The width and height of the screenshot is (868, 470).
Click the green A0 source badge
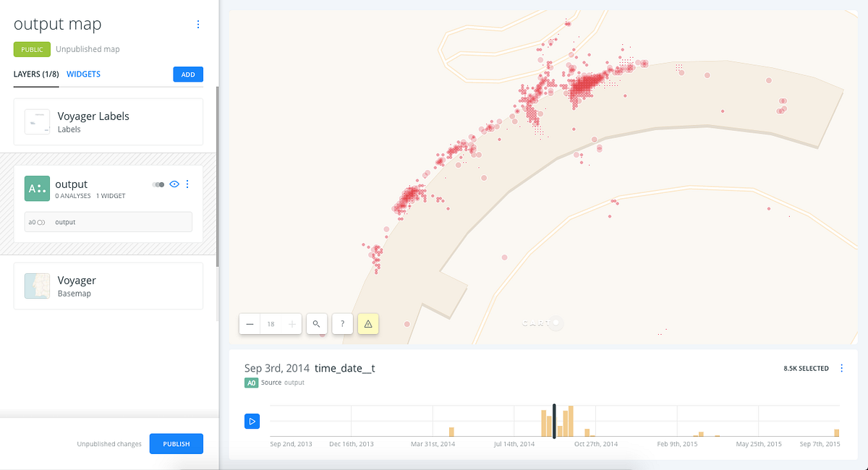(x=252, y=382)
